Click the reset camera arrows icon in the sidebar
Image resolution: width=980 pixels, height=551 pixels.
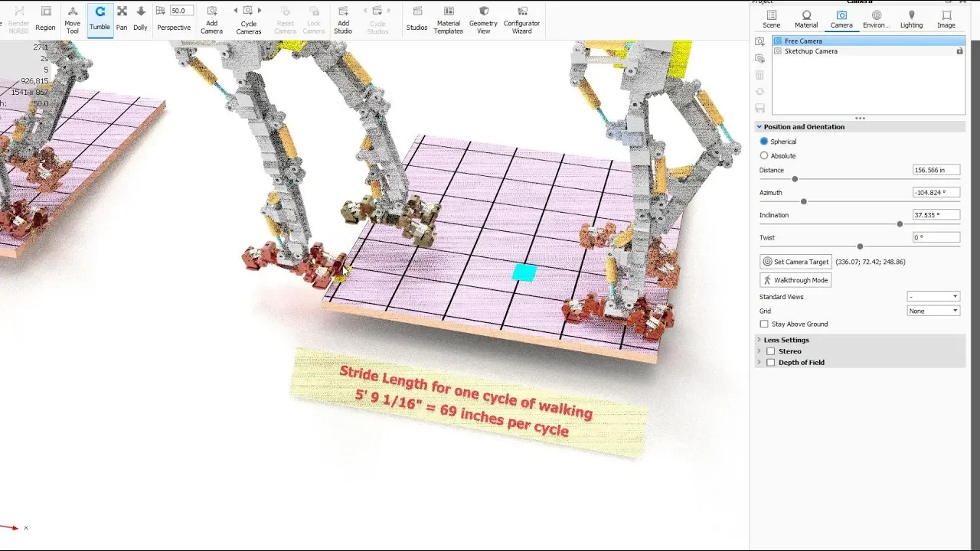[759, 92]
